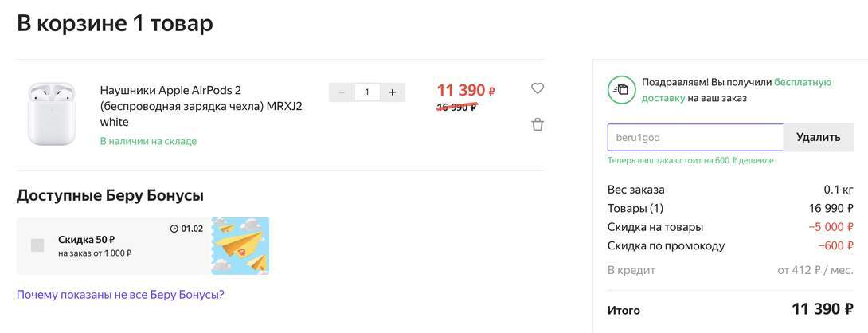
Task: Click the quantity field showing 1
Action: click(x=367, y=92)
